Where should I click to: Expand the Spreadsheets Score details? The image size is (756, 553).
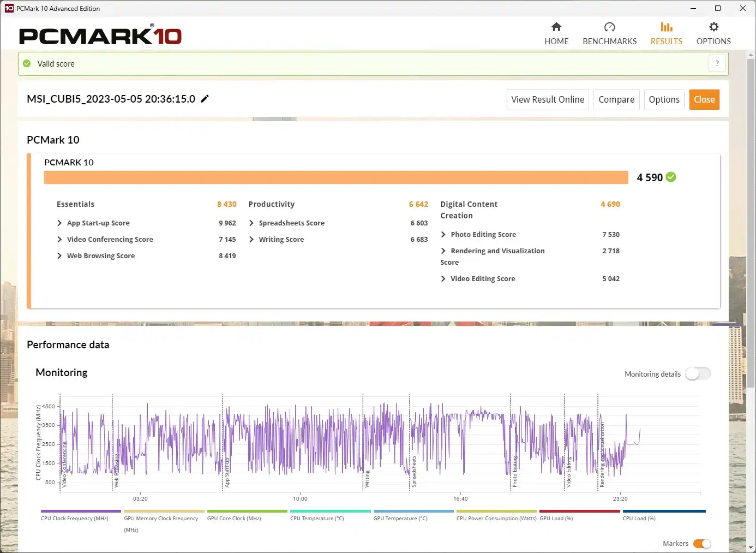point(251,223)
